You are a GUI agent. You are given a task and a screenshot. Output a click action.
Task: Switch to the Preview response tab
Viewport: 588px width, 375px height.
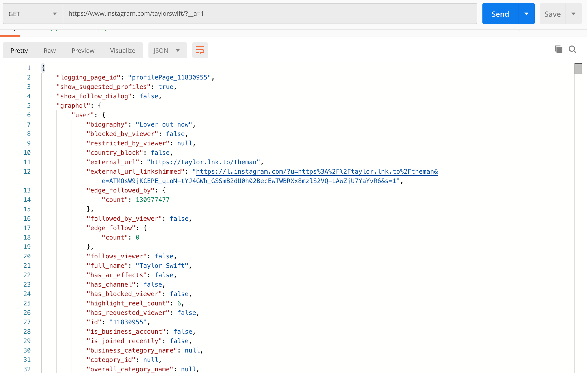tap(83, 50)
